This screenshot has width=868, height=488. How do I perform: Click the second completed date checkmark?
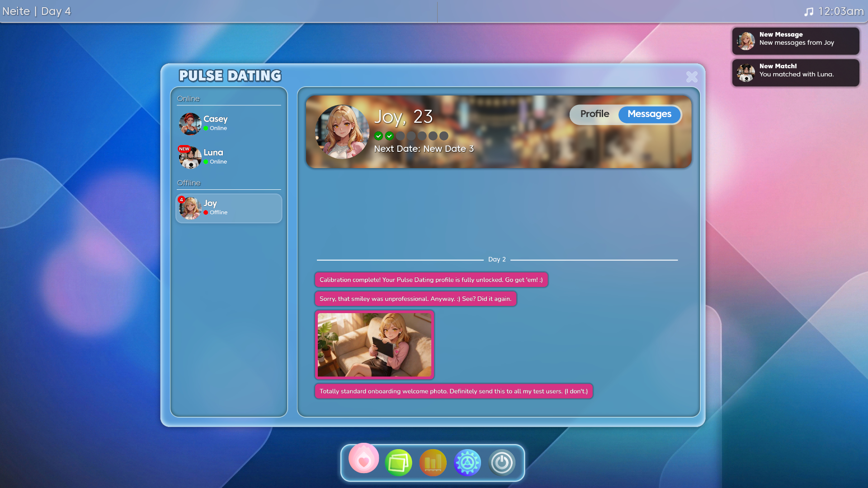click(x=390, y=136)
